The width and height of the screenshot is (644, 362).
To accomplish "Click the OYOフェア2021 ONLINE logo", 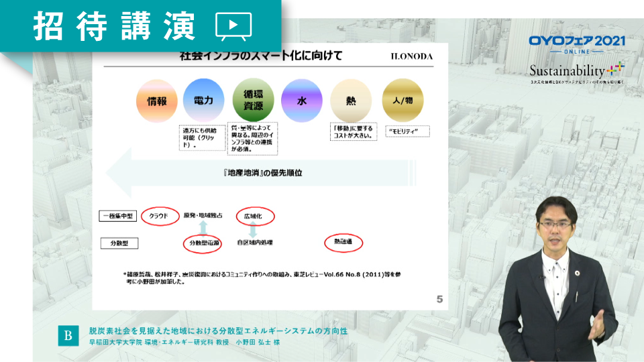I will coord(576,44).
